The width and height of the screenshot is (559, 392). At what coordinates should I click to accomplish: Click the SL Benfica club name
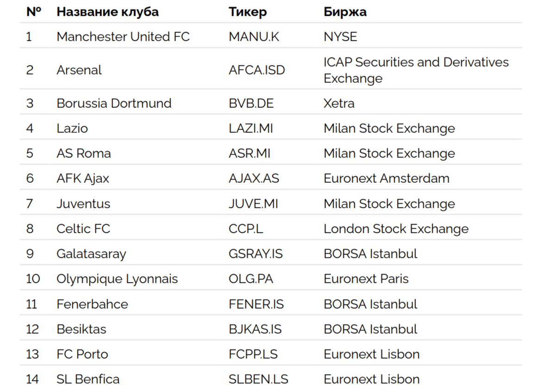pos(88,379)
